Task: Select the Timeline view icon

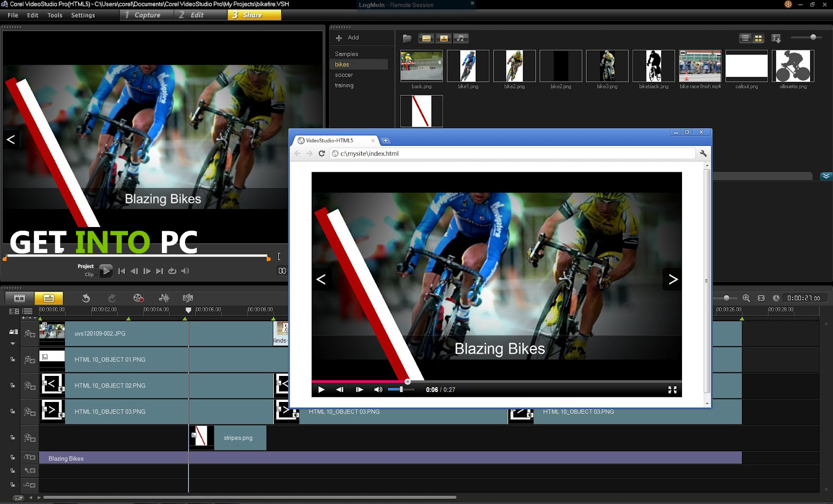Action: click(x=49, y=298)
